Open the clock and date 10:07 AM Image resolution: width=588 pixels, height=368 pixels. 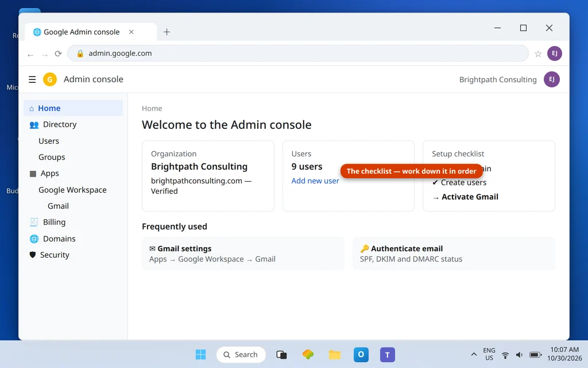pyautogui.click(x=564, y=354)
